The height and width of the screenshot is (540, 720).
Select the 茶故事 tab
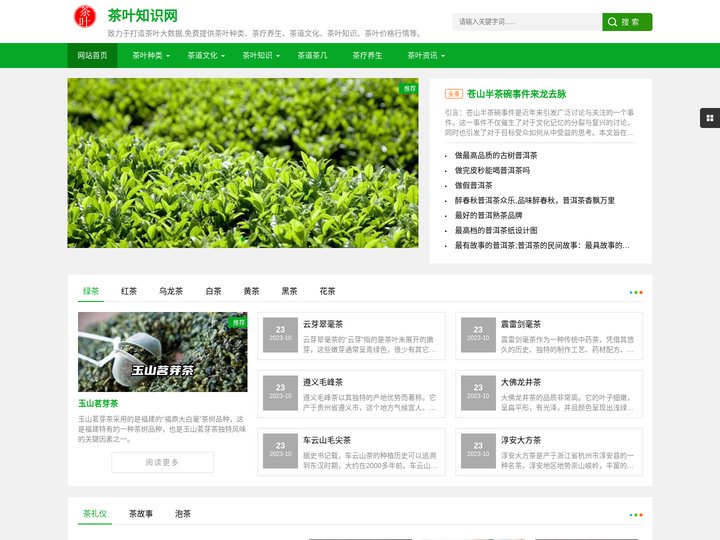coord(141,514)
